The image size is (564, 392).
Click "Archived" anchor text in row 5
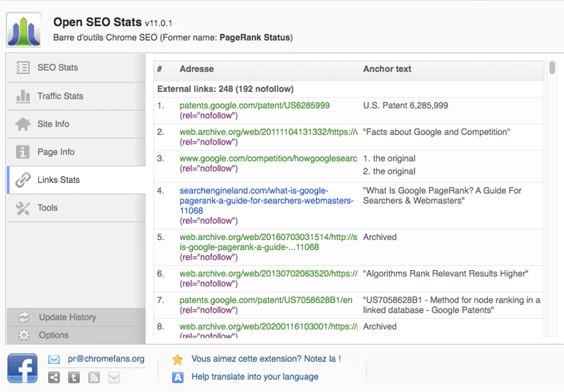(x=380, y=237)
